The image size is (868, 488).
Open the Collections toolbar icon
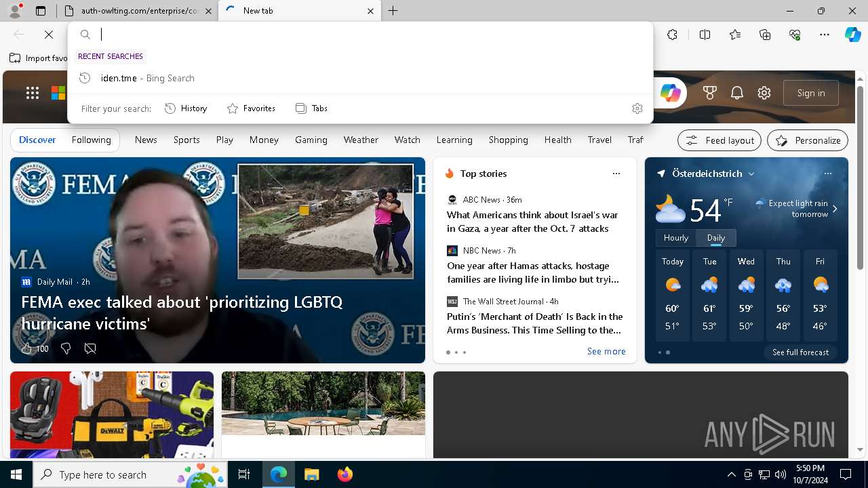tap(765, 35)
